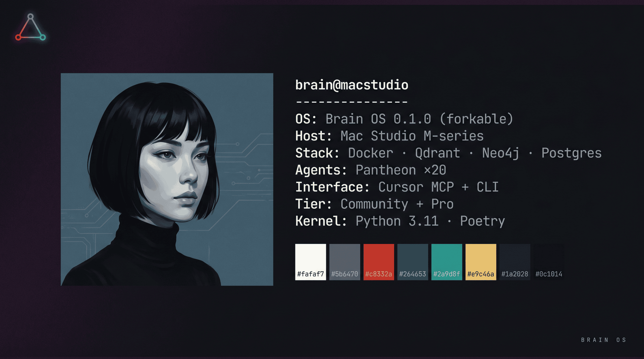Click the 'OS:' label
This screenshot has width=644, height=359.
tap(306, 119)
